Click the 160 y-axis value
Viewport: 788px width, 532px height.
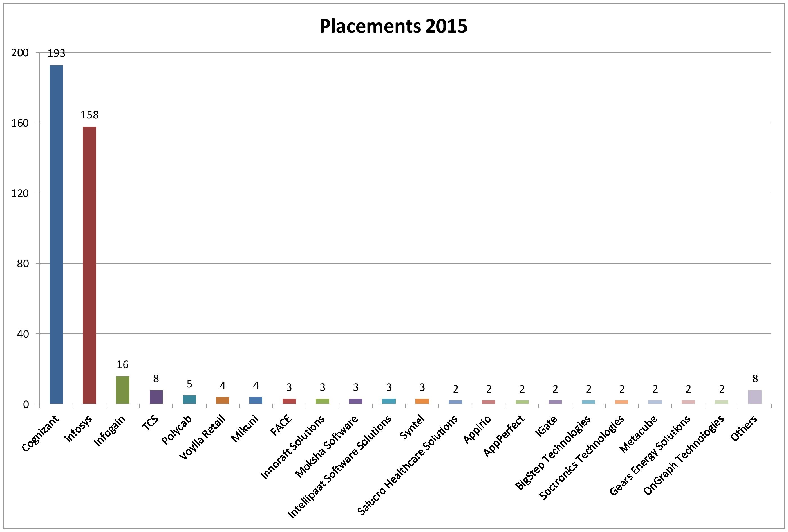tap(20, 123)
